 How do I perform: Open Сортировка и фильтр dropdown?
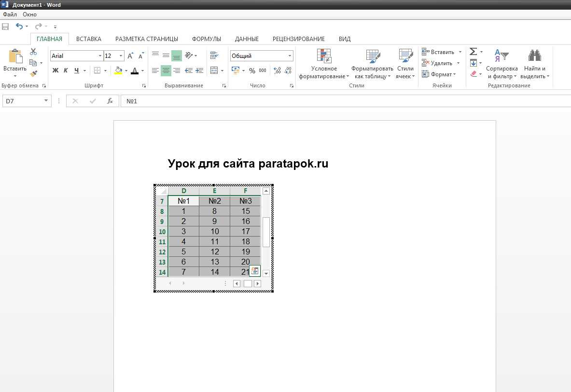coord(502,64)
